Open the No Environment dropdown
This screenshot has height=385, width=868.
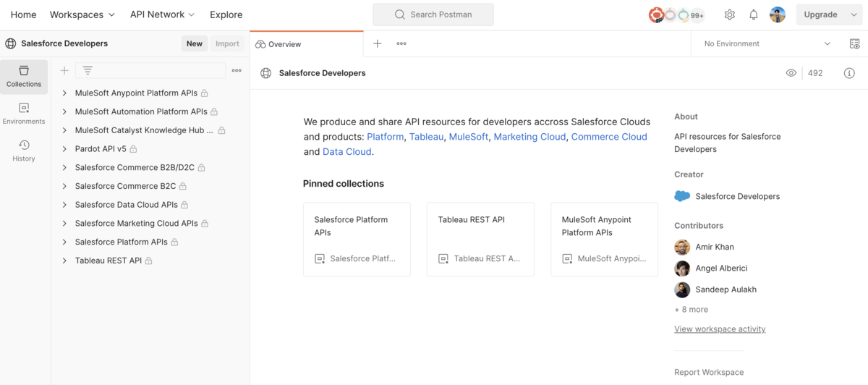coord(767,43)
